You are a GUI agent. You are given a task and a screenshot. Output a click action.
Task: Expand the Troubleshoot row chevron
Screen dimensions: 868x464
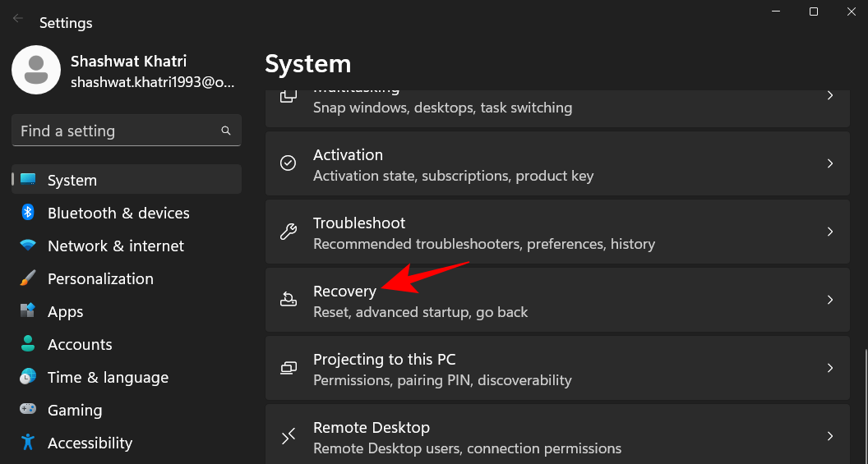coord(830,231)
